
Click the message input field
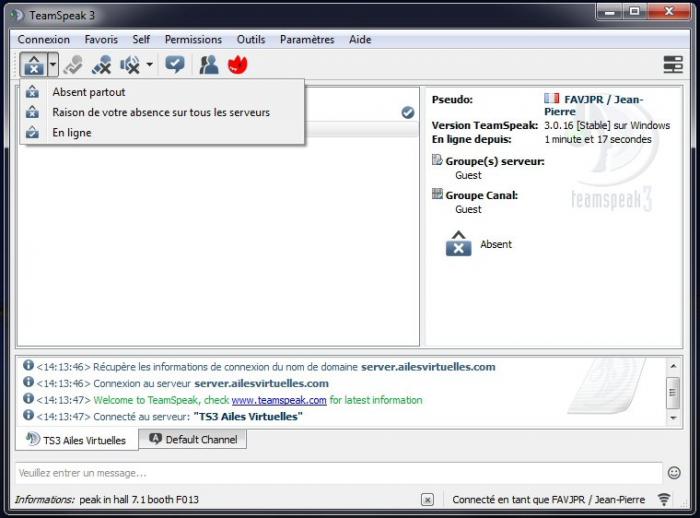point(339,473)
